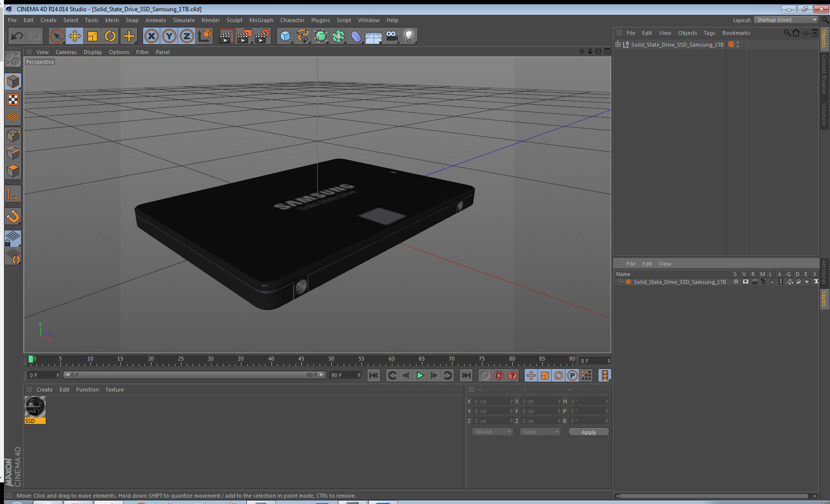Toggle position keyframe recording icon
Viewport: 830px width, 504px height.
(x=531, y=375)
